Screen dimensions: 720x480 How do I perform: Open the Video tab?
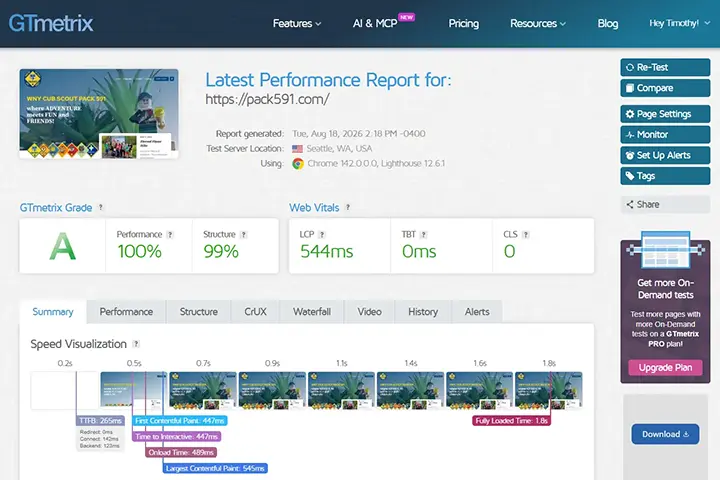[x=369, y=312]
